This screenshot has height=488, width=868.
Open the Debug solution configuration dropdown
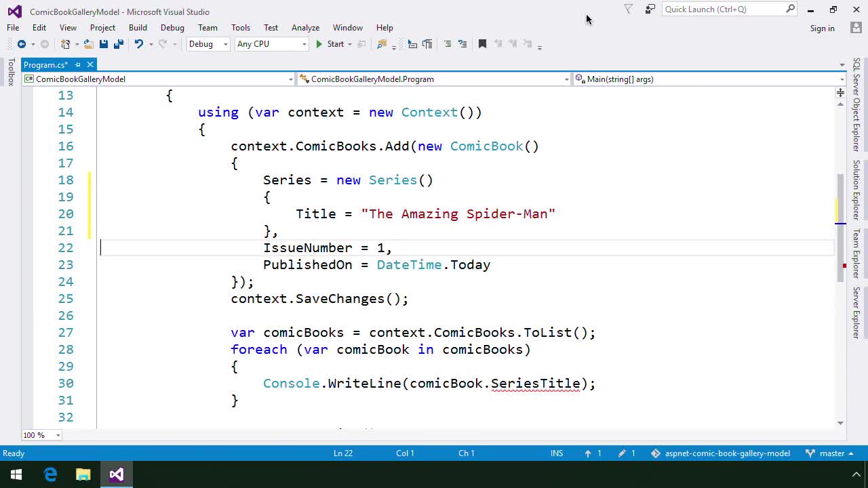click(208, 43)
